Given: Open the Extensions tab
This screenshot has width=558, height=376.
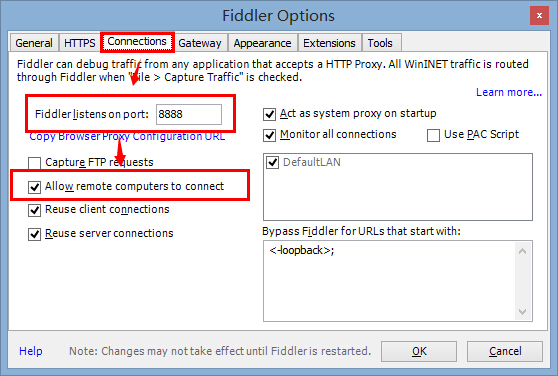Looking at the screenshot, I should point(329,43).
